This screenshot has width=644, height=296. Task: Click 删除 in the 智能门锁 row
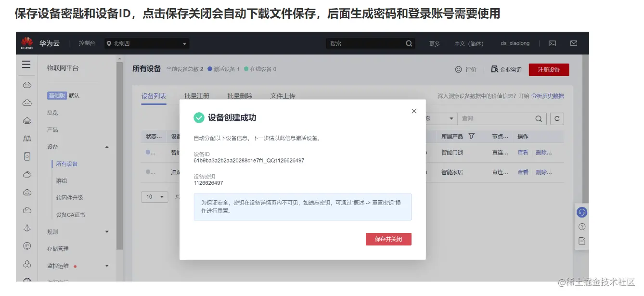pos(543,153)
